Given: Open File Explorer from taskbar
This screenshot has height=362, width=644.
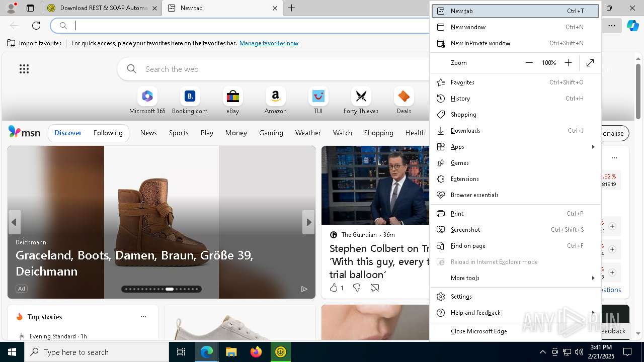Looking at the screenshot, I should point(231,352).
